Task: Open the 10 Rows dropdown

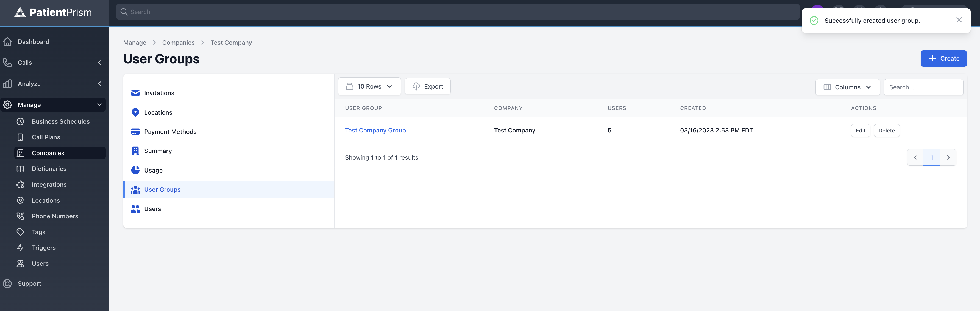Action: coord(369,87)
